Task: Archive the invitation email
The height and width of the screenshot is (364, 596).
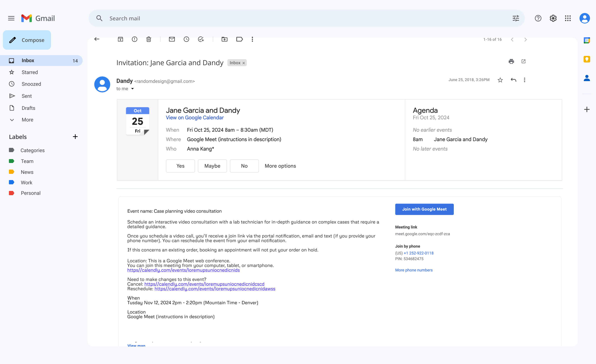Action: (120, 39)
